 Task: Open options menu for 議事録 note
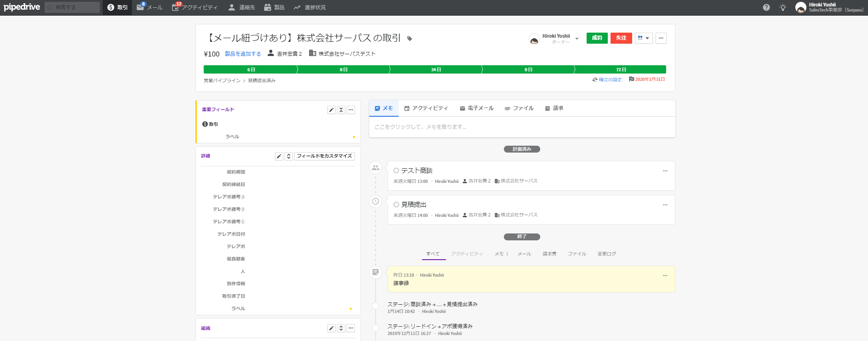coord(665,276)
